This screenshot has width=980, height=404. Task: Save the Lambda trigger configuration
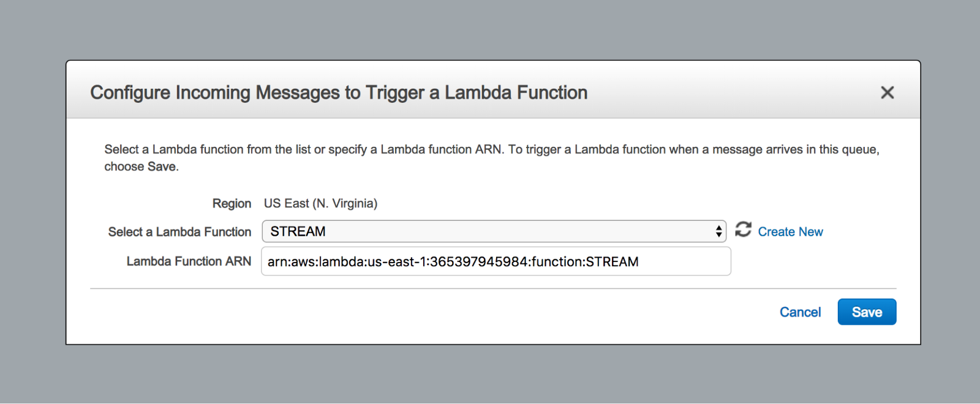click(866, 312)
